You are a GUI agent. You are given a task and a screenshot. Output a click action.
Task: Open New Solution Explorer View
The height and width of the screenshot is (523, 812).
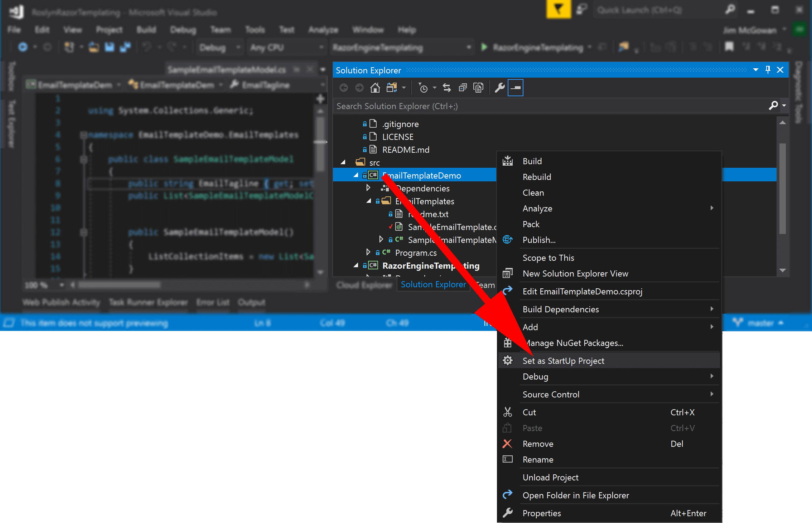point(609,274)
